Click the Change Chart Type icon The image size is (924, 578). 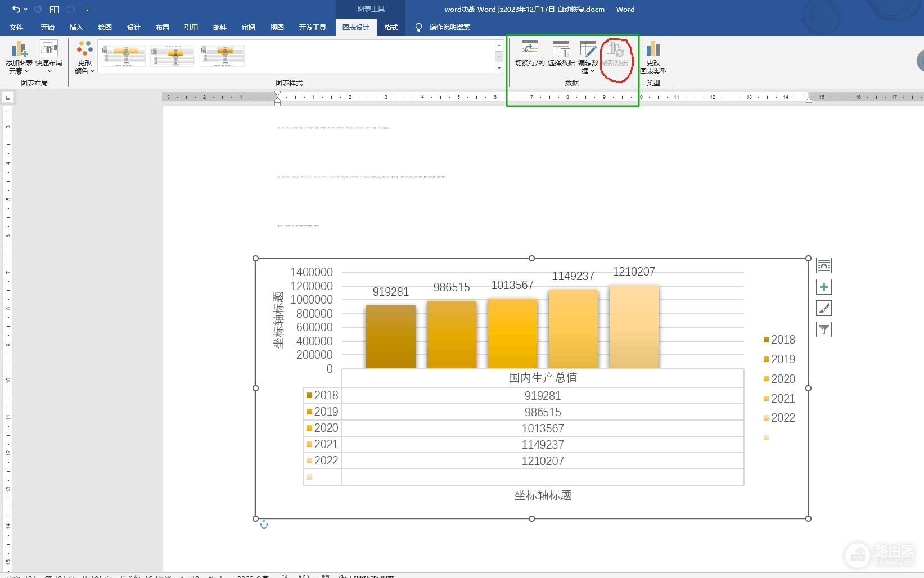pyautogui.click(x=653, y=58)
